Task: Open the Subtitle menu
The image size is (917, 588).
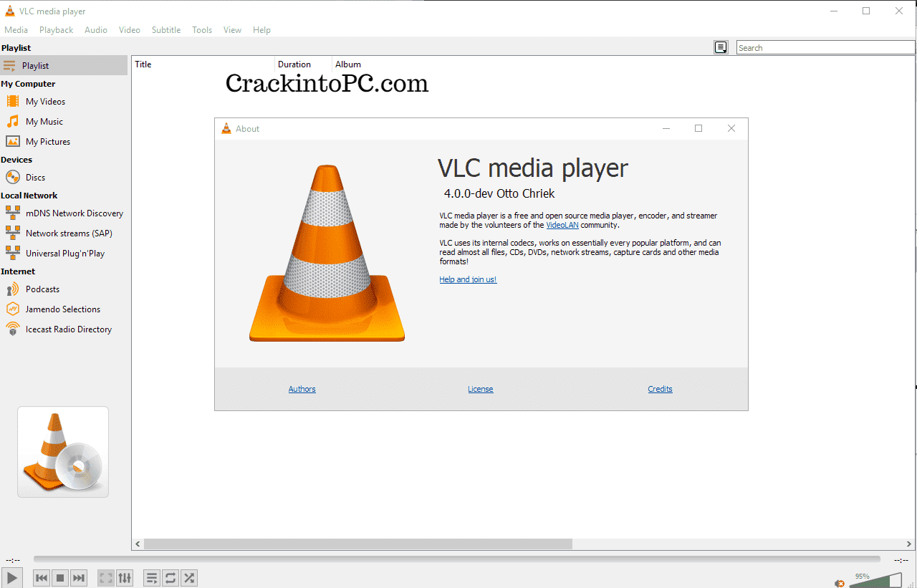Action: (x=166, y=30)
